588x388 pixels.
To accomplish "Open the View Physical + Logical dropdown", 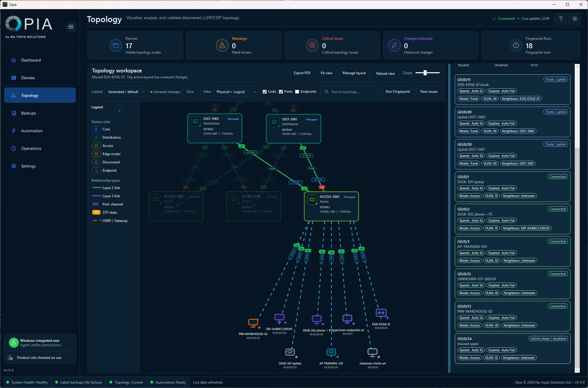I will point(236,92).
